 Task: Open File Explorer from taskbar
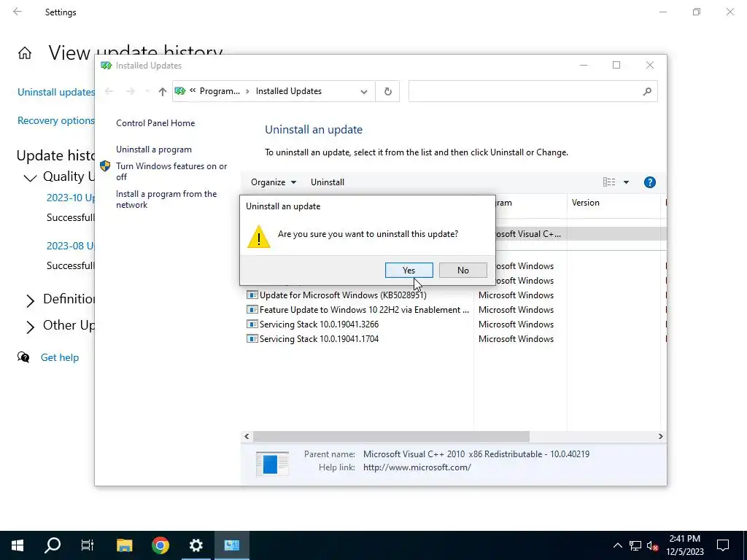click(x=124, y=545)
